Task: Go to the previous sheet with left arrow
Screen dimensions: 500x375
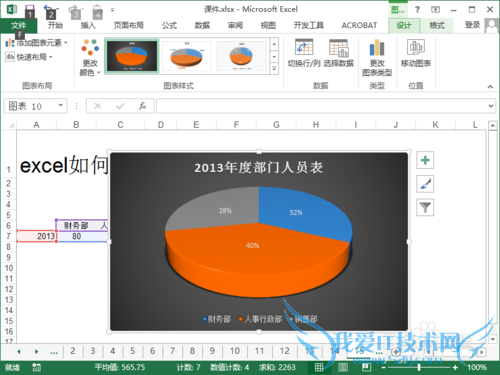Action: [19, 351]
